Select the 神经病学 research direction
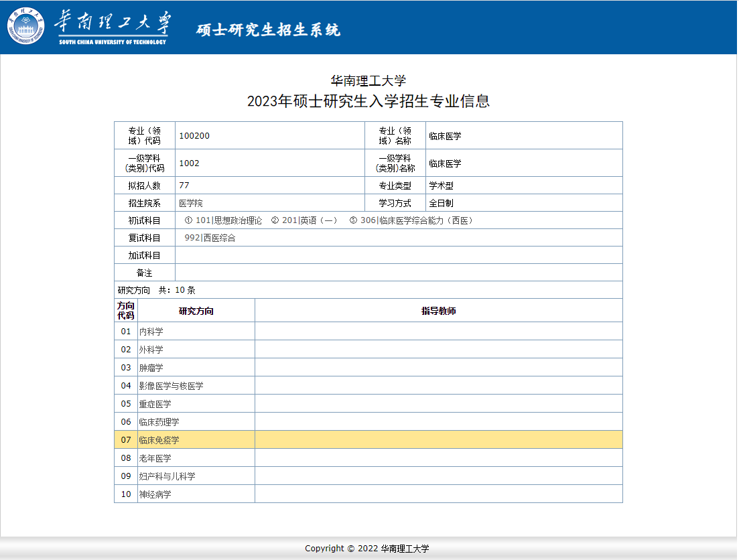The image size is (739, 560). point(155,494)
